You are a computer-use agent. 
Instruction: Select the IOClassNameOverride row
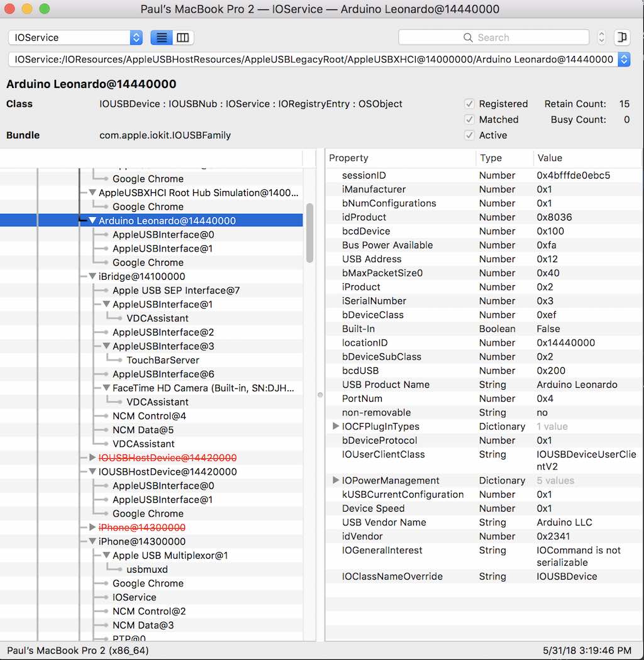tap(484, 576)
